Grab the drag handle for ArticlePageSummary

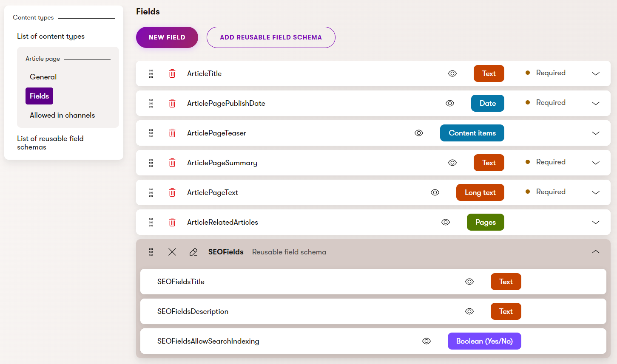[x=151, y=163]
